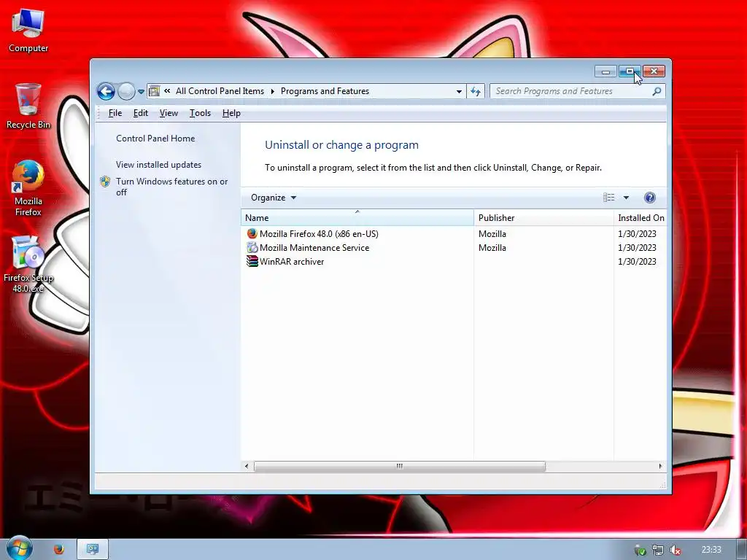Open the File menu
The image size is (747, 560).
pyautogui.click(x=115, y=113)
